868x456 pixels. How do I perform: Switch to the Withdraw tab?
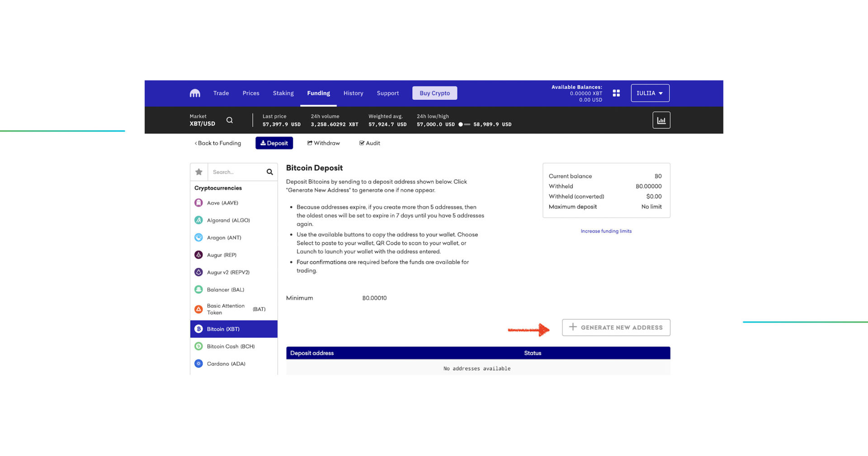324,143
